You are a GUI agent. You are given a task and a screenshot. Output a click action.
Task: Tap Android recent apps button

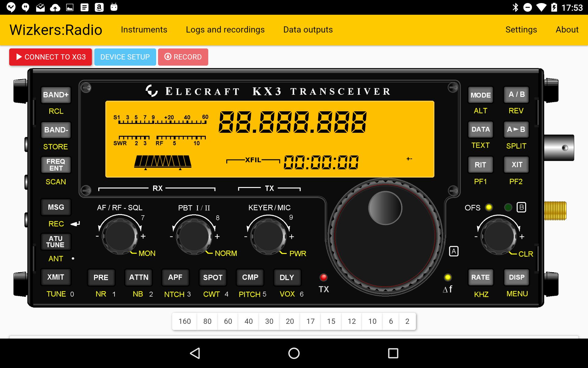click(x=393, y=353)
